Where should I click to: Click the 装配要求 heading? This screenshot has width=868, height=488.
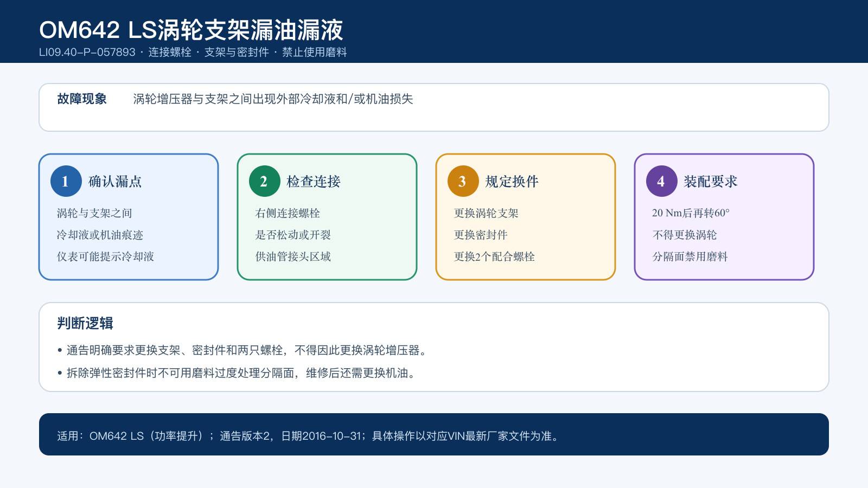pyautogui.click(x=711, y=181)
